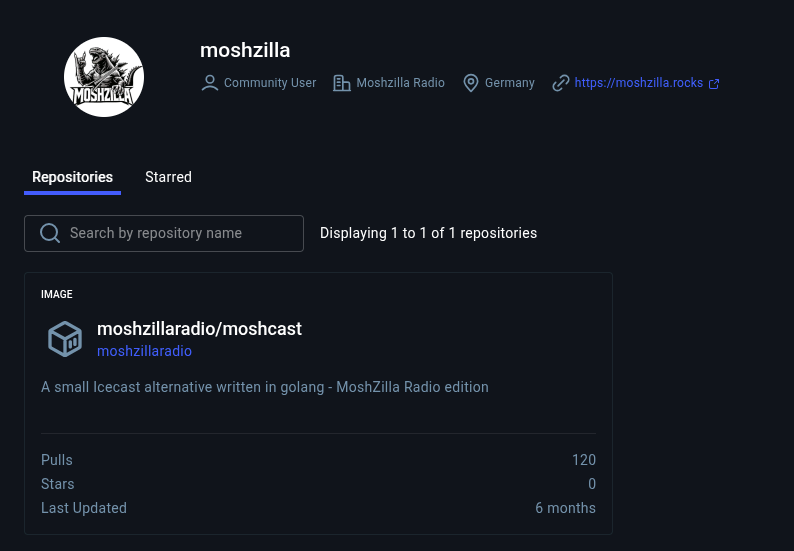Image resolution: width=794 pixels, height=551 pixels.
Task: Click the moshzilla profile name heading
Action: 245,50
